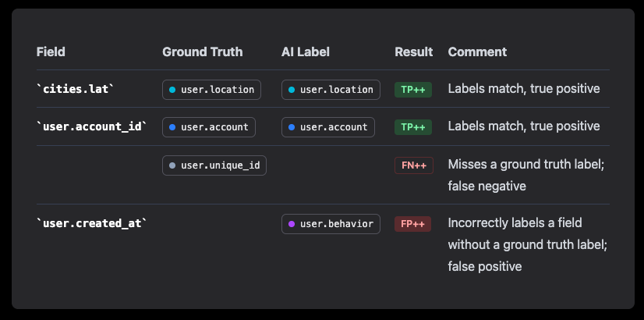Viewport: 644px width, 320px height.
Task: Select the AI Label user.account tag
Action: [x=327, y=126]
